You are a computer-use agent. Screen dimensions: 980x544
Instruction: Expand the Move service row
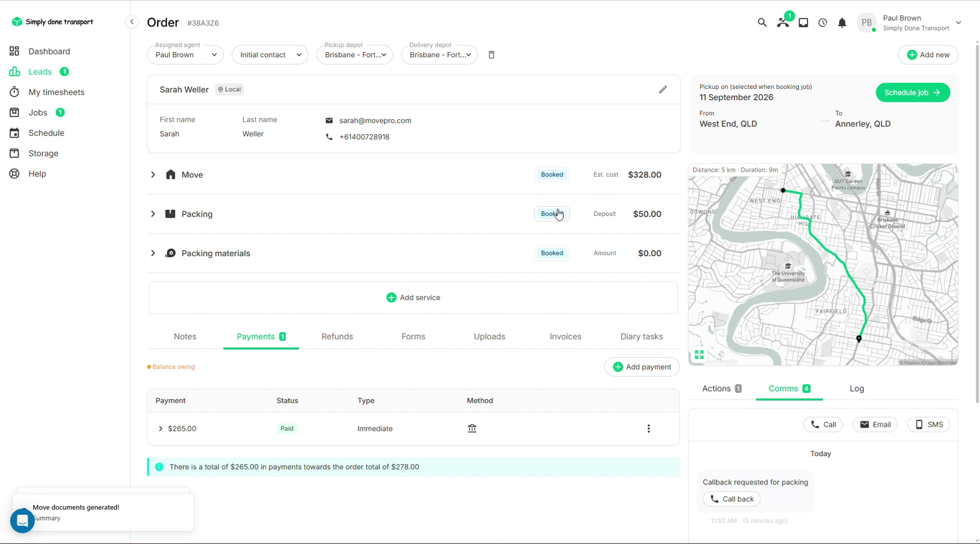pyautogui.click(x=153, y=175)
